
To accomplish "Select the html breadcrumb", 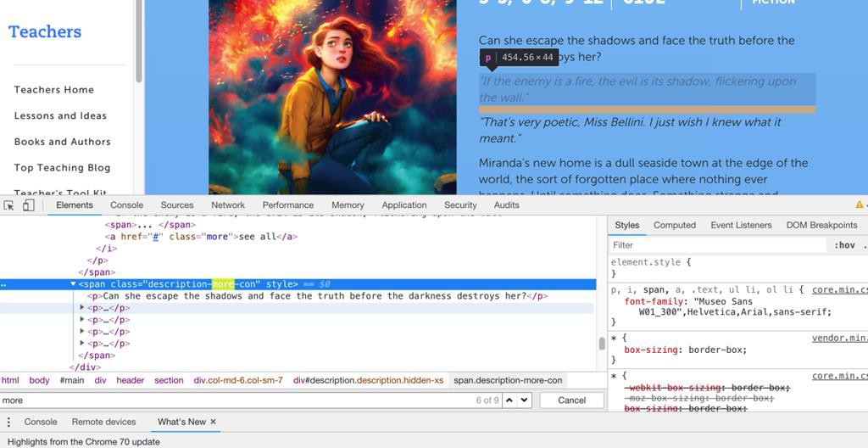I will 10,380.
